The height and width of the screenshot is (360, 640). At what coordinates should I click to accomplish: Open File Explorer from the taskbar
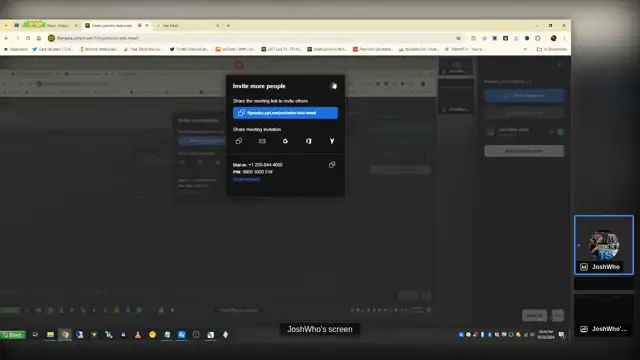click(x=50, y=335)
